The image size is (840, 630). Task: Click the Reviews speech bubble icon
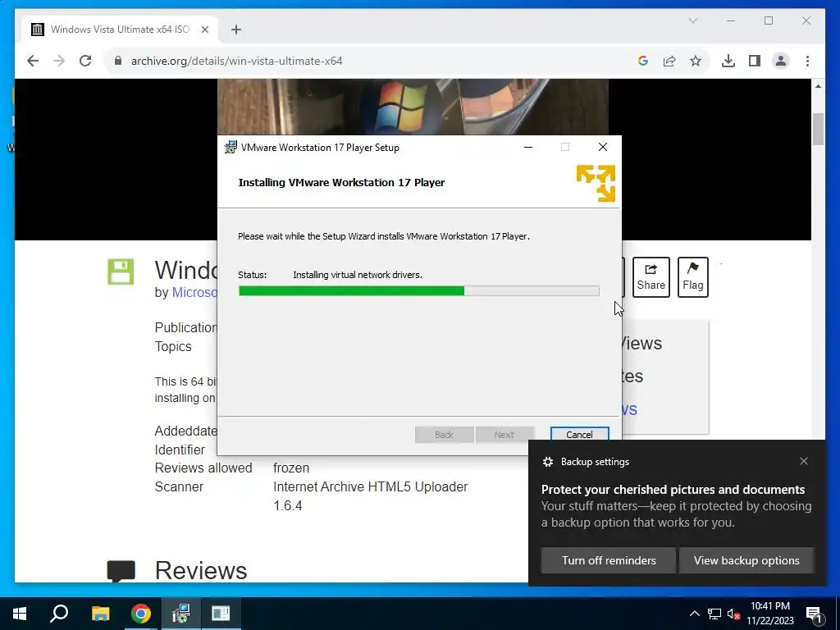pyautogui.click(x=121, y=571)
